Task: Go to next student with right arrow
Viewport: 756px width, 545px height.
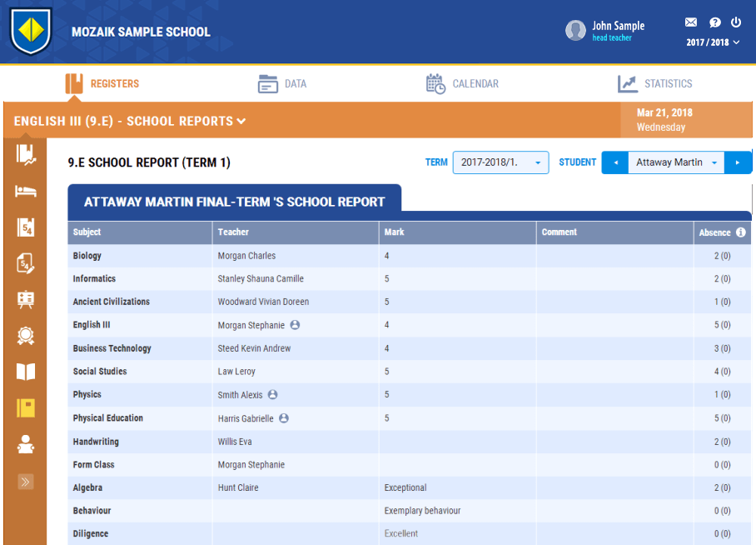Action: [x=737, y=162]
